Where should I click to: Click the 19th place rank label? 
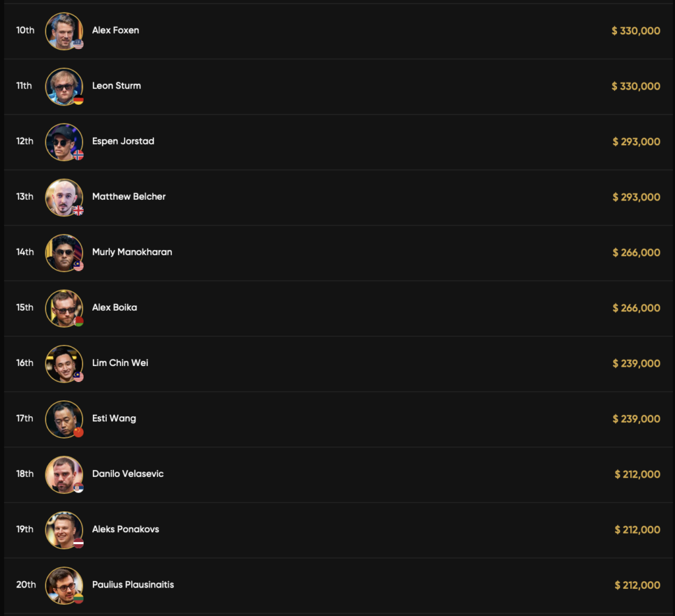click(x=25, y=529)
